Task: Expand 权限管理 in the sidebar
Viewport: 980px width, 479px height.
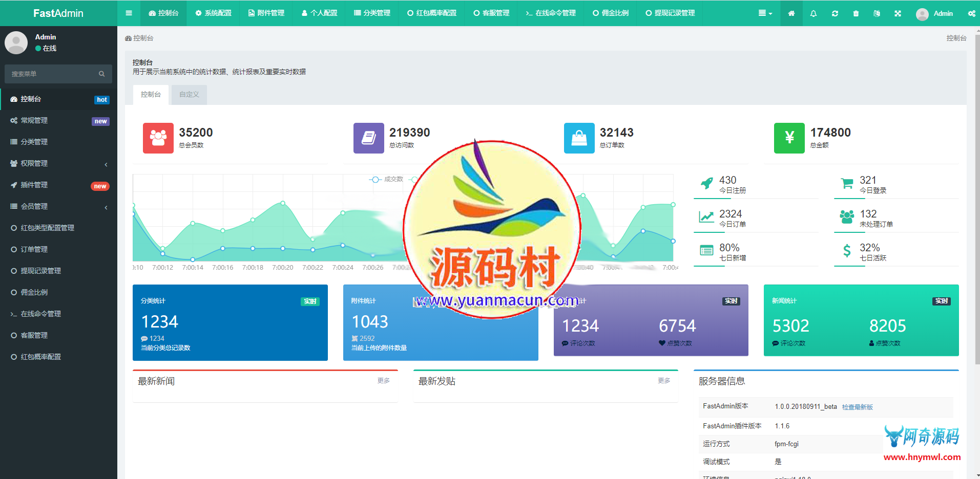Action: click(58, 163)
